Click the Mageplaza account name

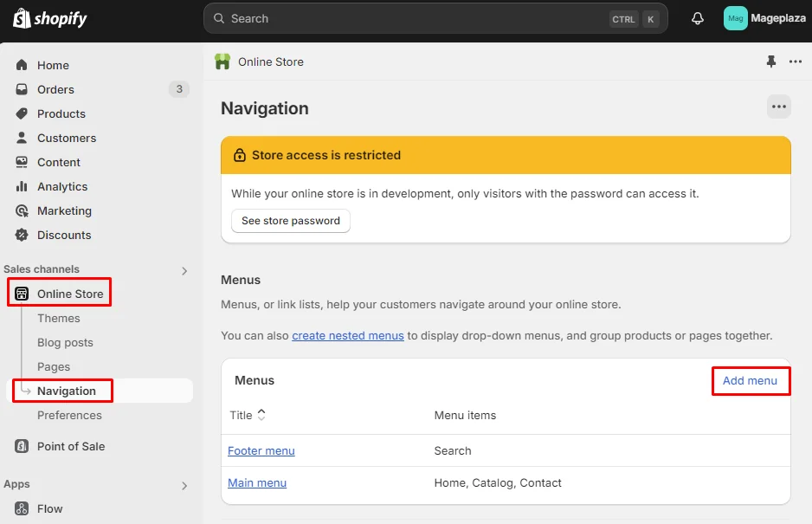tap(778, 18)
